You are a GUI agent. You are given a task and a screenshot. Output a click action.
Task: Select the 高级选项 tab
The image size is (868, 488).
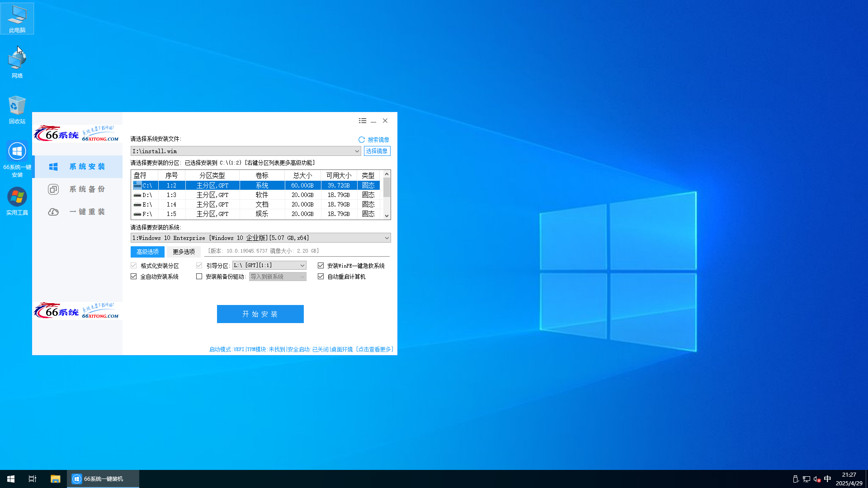pos(147,252)
